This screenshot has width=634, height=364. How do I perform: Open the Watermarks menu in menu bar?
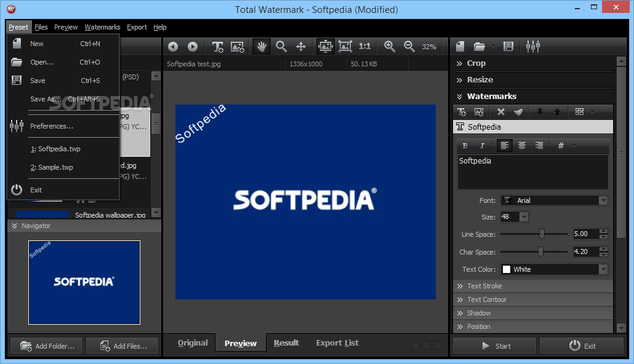click(102, 27)
